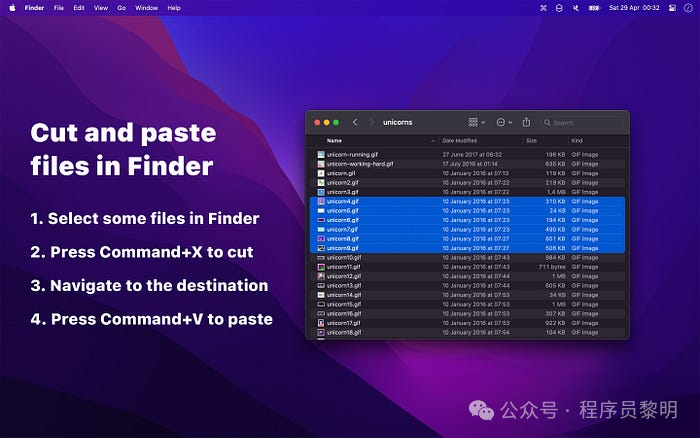
Task: Open the File menu
Action: (58, 8)
